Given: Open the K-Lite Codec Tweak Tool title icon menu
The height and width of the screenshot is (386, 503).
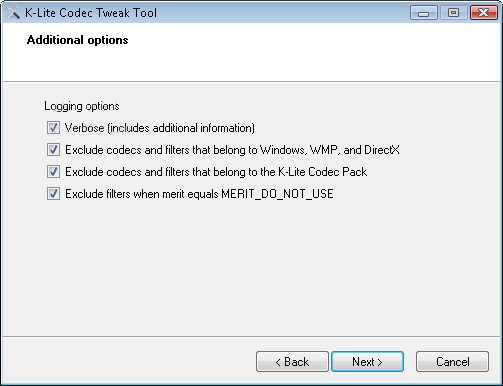Looking at the screenshot, I should coord(13,13).
